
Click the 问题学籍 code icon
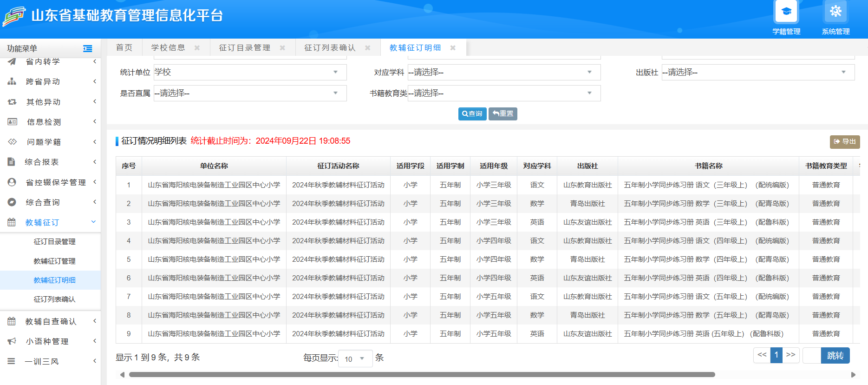pos(12,141)
